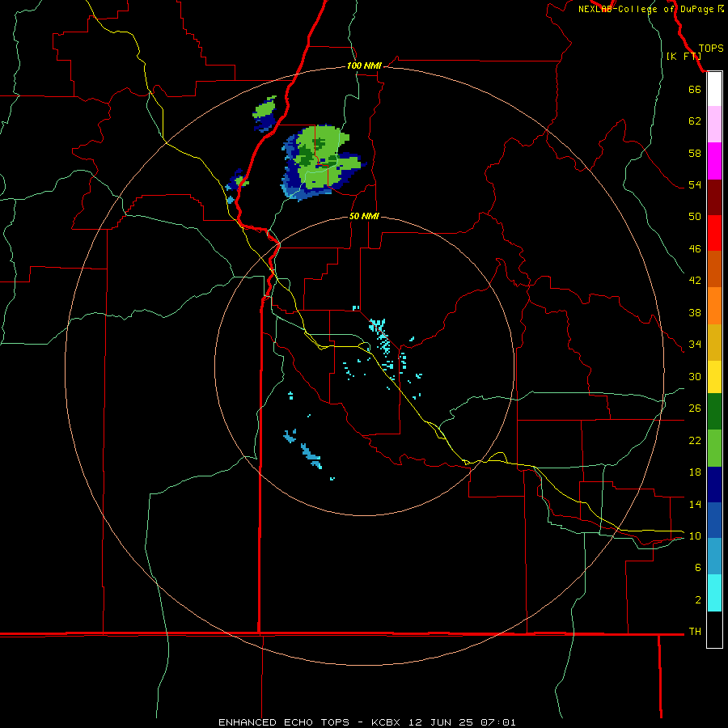
Task: Click the '42' legend value
Action: [695, 280]
